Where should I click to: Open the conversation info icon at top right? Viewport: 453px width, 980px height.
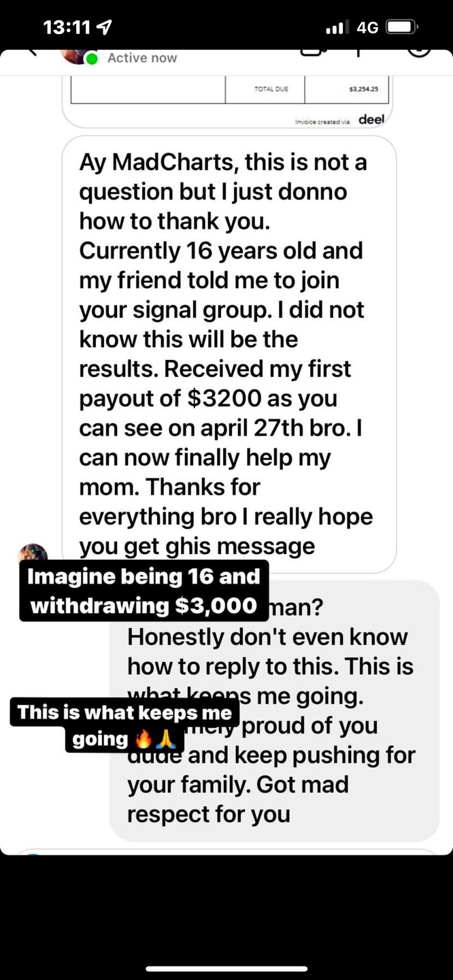point(418,52)
